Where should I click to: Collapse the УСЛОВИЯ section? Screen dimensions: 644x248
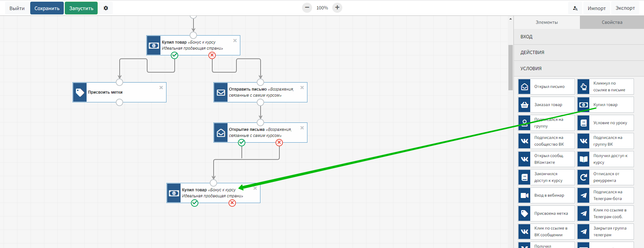(579, 68)
